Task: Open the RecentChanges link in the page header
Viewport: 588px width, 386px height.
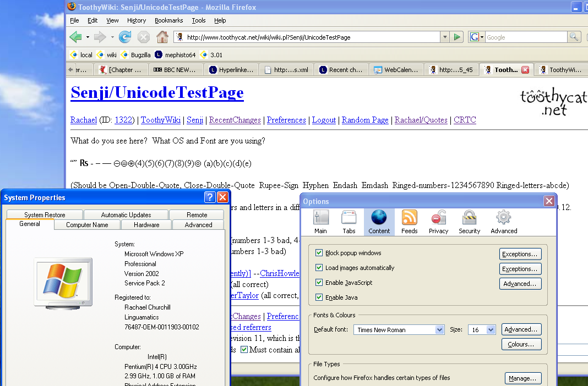Action: pyautogui.click(x=235, y=120)
